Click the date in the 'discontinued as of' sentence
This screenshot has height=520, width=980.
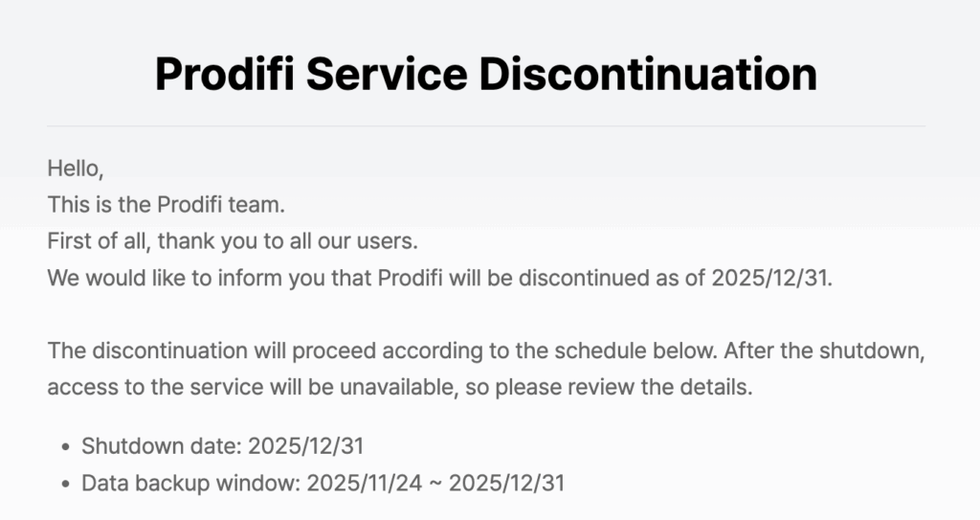click(772, 279)
